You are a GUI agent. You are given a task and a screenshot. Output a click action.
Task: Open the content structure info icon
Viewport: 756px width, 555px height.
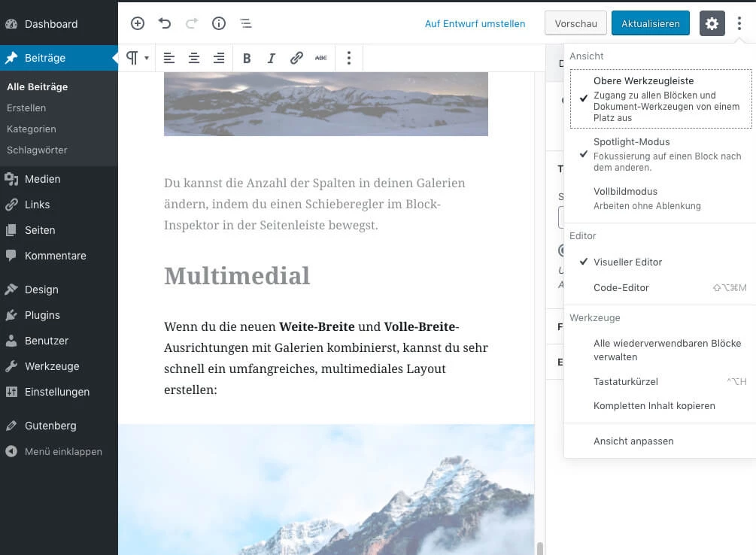219,23
